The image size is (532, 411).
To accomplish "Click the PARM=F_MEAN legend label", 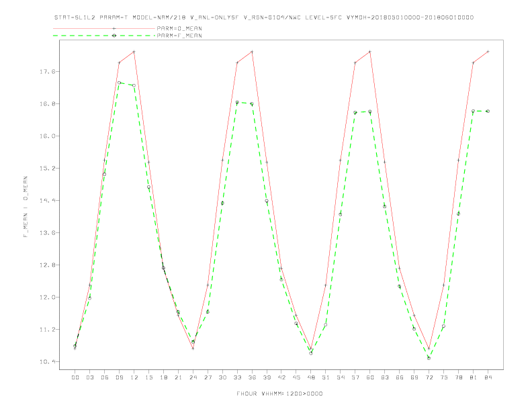I will click(179, 36).
